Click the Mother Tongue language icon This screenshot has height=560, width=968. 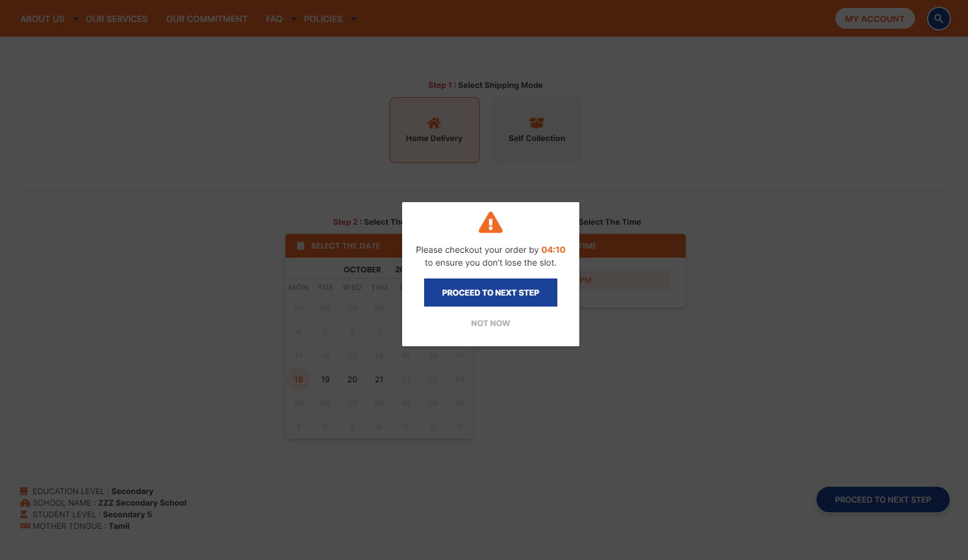[25, 526]
